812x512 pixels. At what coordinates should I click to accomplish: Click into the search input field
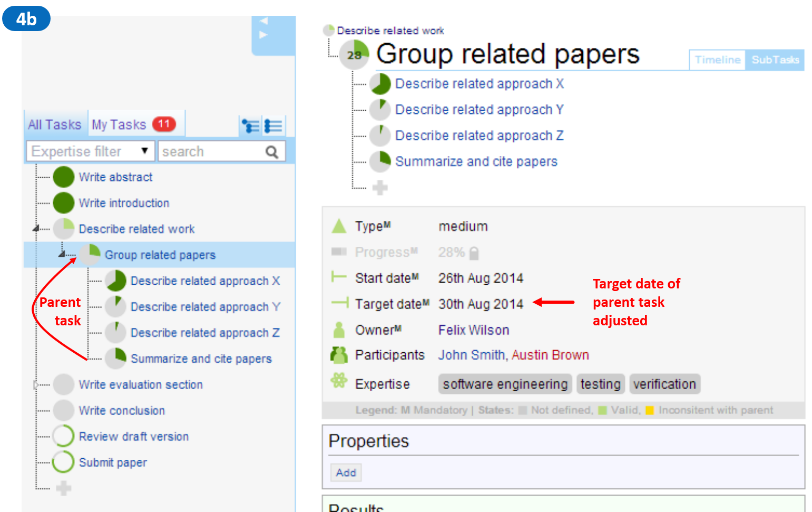tap(211, 152)
